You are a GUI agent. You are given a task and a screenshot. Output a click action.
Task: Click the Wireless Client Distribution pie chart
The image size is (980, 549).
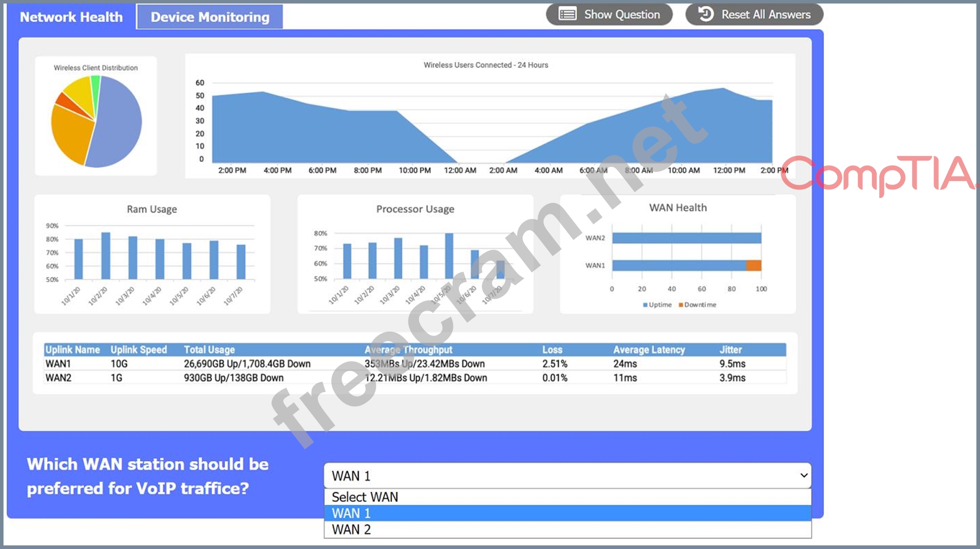(96, 121)
